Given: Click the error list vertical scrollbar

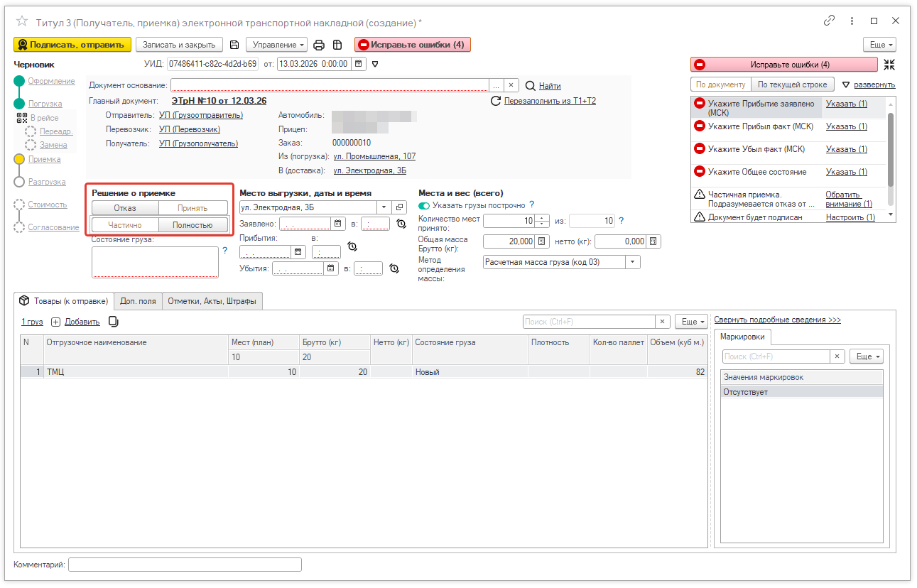Looking at the screenshot, I should [890, 159].
